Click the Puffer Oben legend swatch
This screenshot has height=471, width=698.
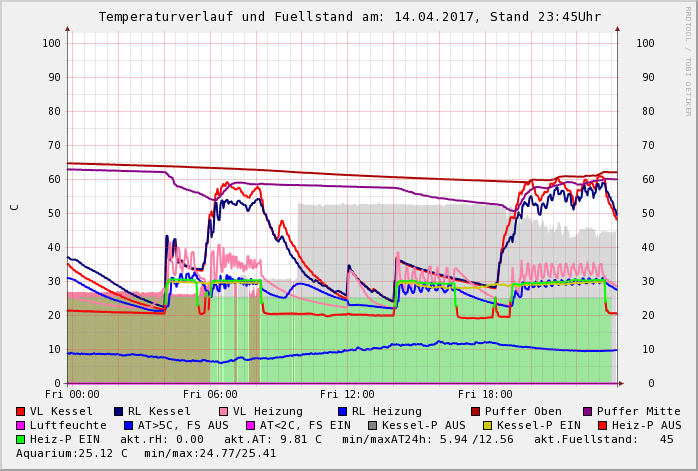(x=475, y=411)
